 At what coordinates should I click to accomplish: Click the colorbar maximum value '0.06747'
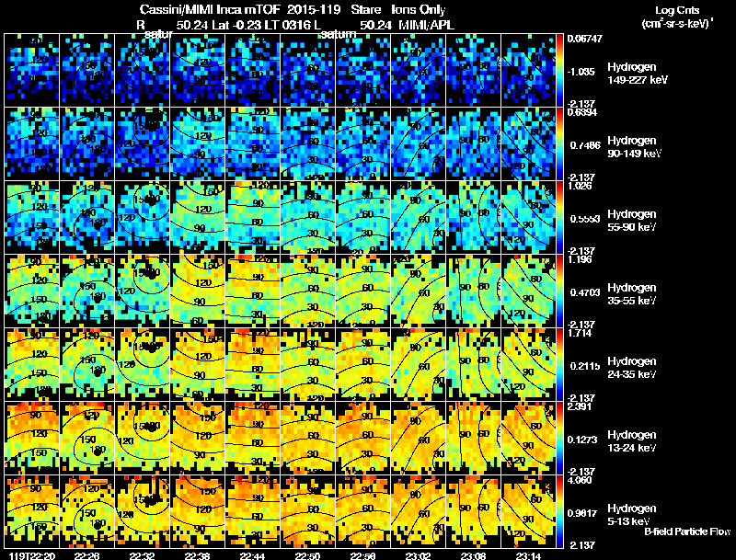coord(584,39)
